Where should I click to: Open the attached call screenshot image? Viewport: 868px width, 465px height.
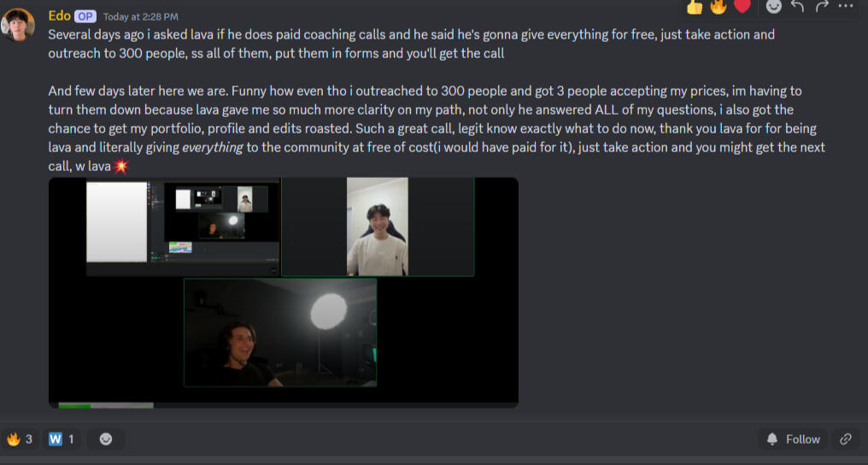(x=284, y=293)
